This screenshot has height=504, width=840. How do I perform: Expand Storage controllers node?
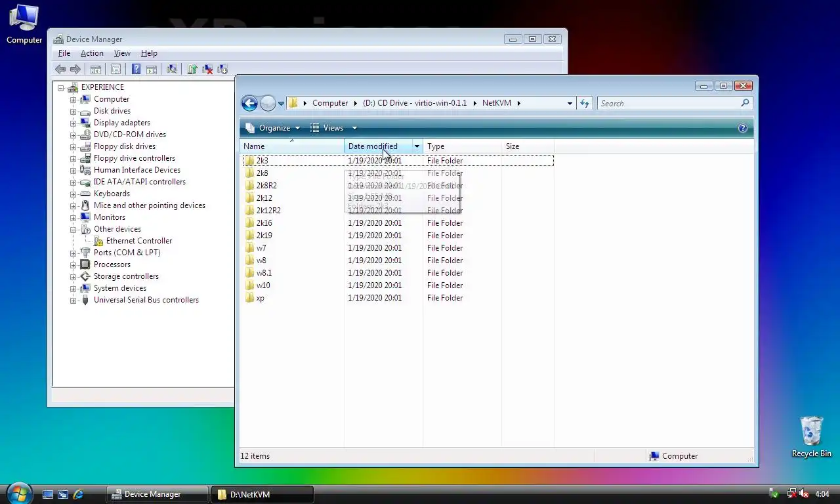[73, 276]
